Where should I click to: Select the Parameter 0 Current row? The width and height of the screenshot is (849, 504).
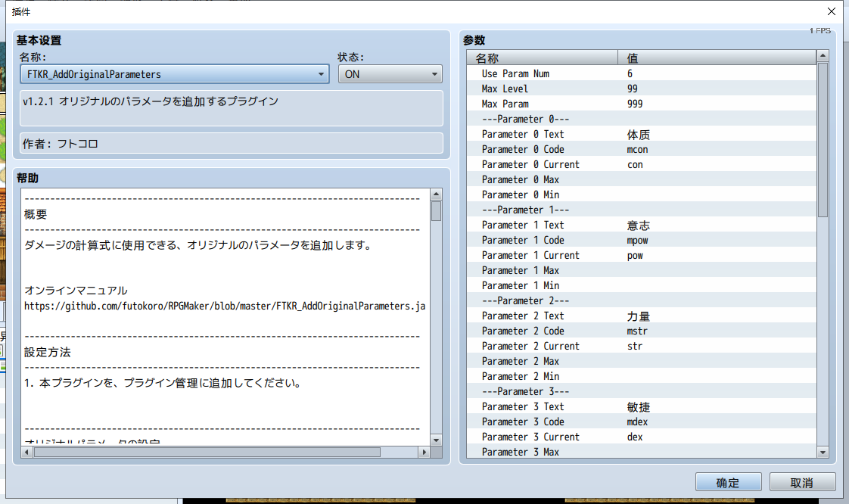click(x=642, y=164)
